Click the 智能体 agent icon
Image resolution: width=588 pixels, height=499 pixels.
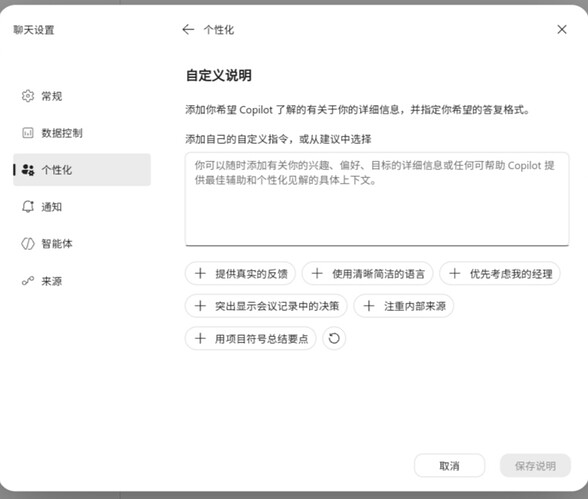[28, 243]
